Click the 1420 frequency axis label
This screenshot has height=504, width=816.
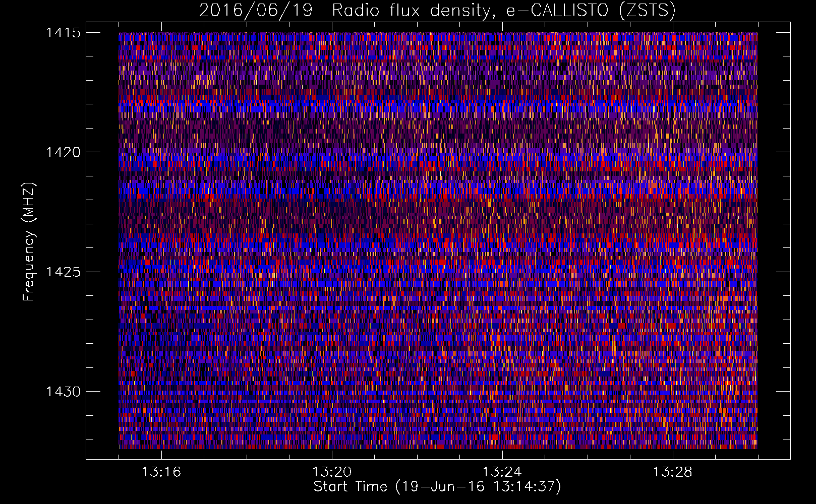point(63,152)
